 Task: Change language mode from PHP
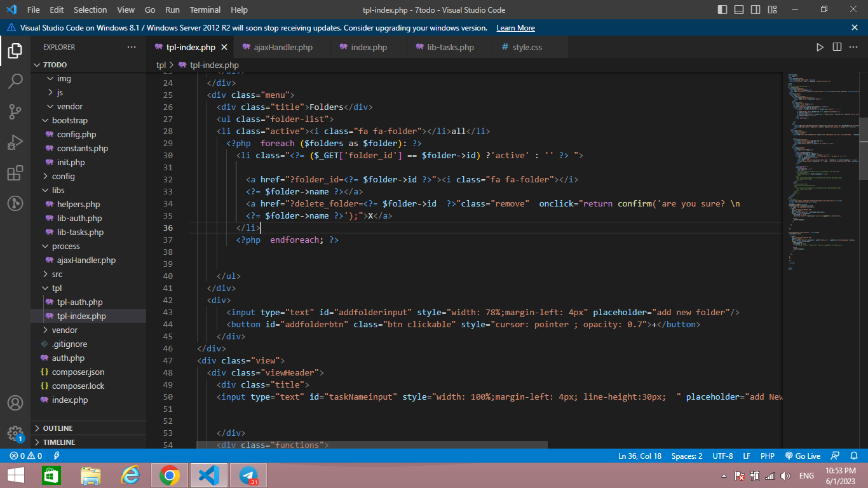(768, 456)
